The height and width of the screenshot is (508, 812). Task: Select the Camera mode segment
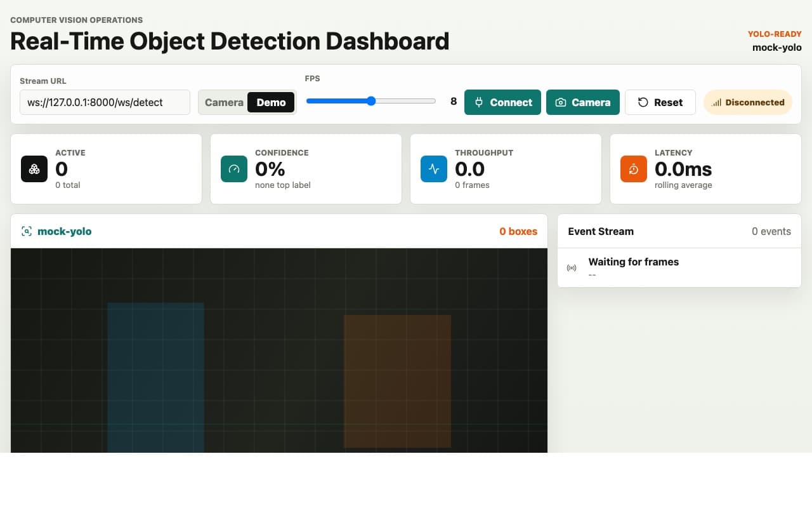click(x=224, y=102)
